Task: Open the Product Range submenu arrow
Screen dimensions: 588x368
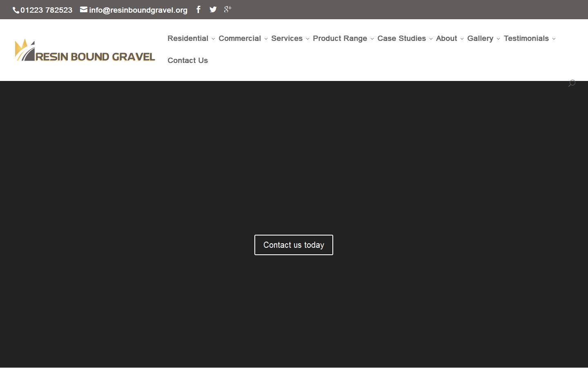Action: (372, 39)
